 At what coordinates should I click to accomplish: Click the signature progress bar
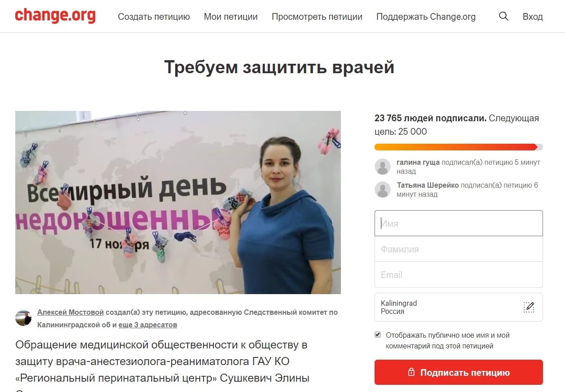[459, 147]
